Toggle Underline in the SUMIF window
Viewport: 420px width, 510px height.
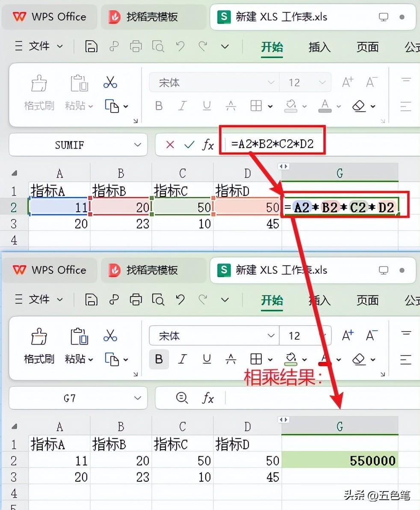click(207, 106)
